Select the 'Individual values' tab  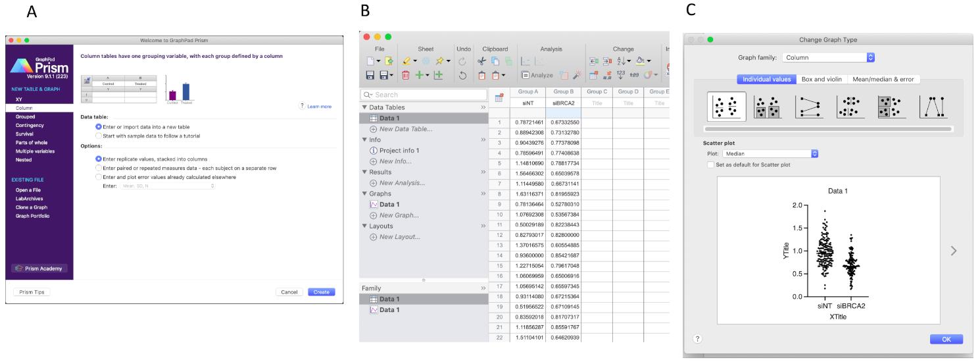[x=766, y=79]
